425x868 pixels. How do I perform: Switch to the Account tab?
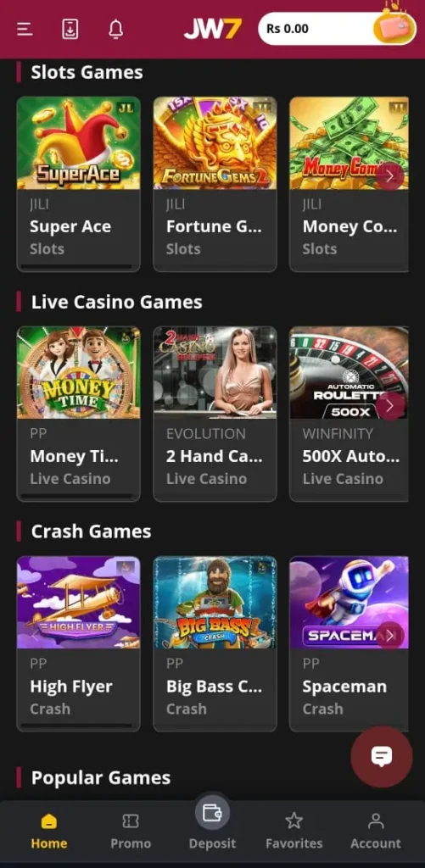click(x=376, y=831)
